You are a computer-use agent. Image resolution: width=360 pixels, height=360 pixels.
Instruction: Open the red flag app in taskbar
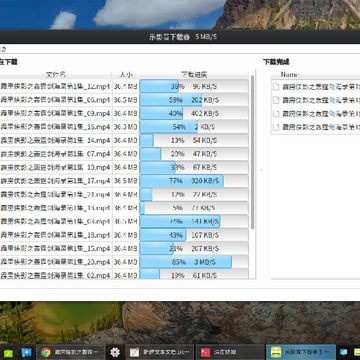(229, 352)
